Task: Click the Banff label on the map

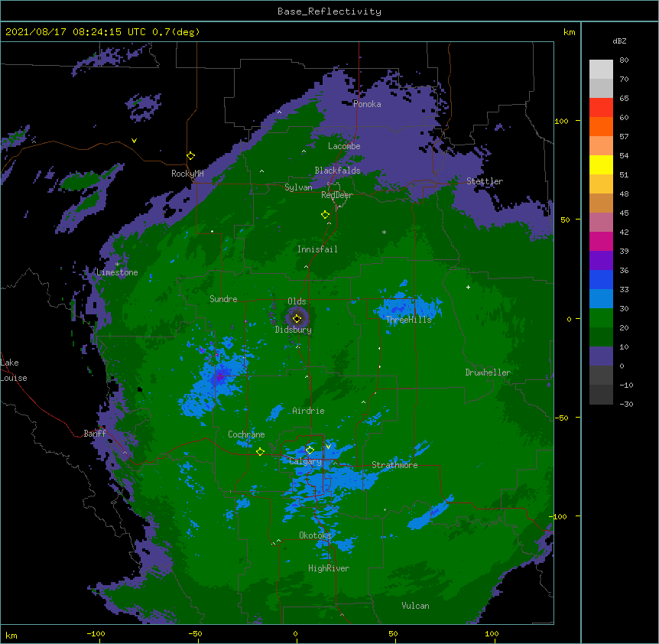Action: coord(95,434)
